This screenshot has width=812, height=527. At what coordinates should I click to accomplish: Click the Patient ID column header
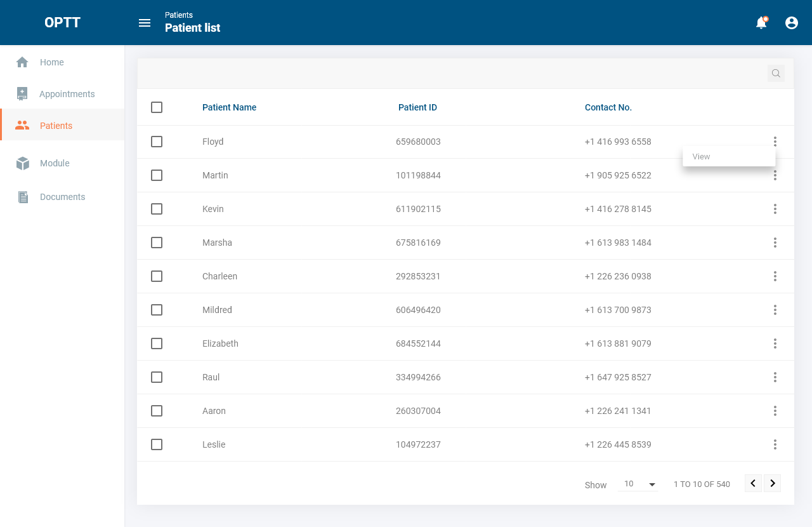[x=417, y=107]
